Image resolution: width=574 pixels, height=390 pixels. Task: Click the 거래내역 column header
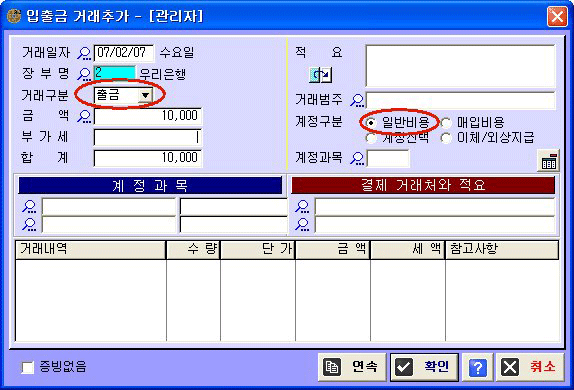tap(91, 250)
